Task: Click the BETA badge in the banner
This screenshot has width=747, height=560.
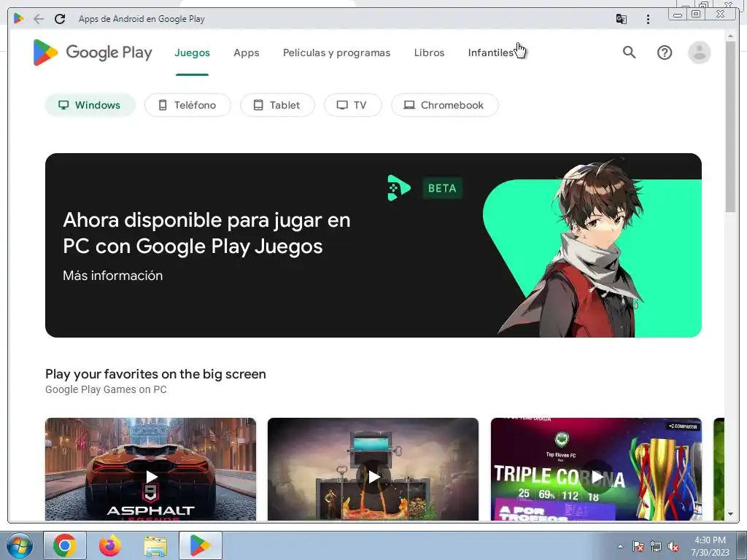Action: [x=442, y=188]
